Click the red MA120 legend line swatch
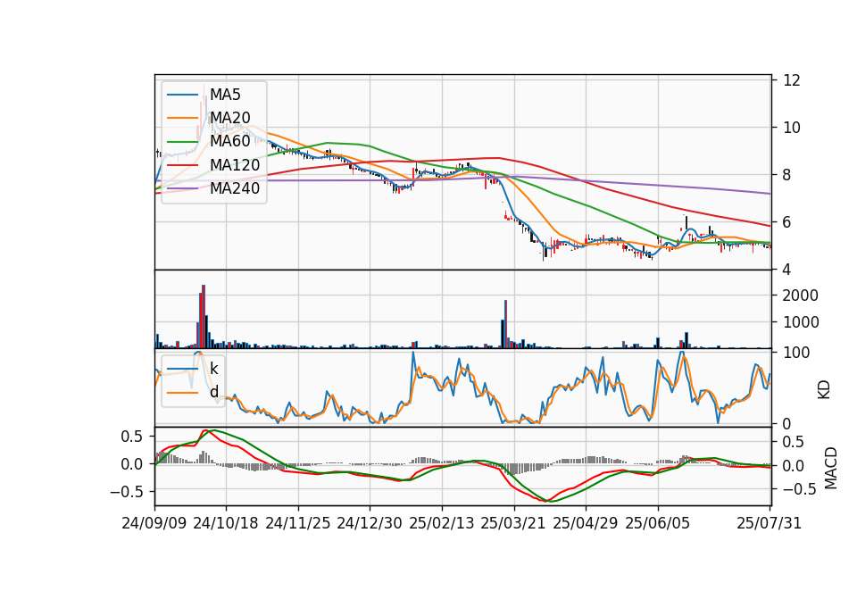Viewport: 857px width, 616px height. coord(182,165)
